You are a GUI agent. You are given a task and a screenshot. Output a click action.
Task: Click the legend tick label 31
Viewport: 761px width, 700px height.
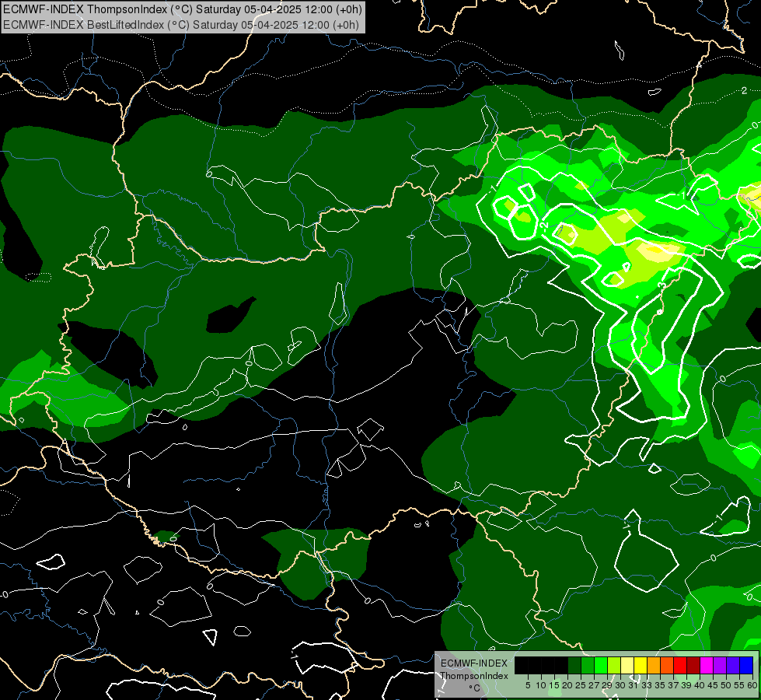coord(634,685)
